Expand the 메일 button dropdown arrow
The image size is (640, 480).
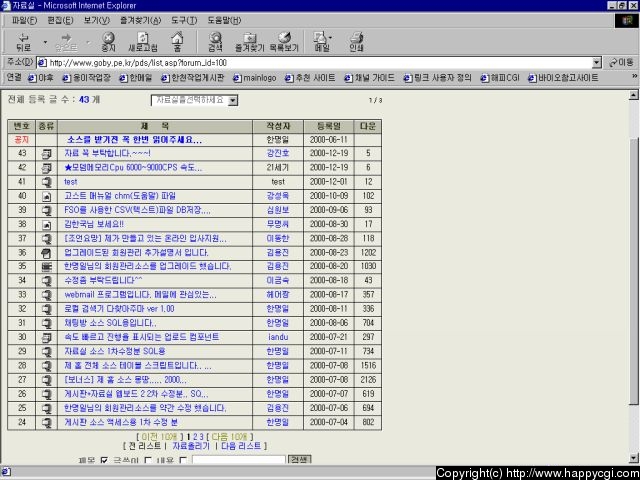coord(330,38)
